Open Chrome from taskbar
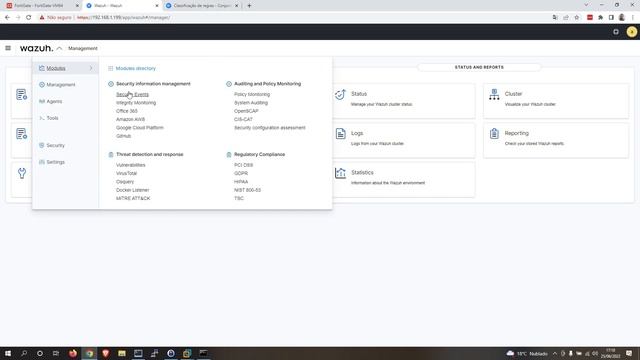 click(89, 353)
